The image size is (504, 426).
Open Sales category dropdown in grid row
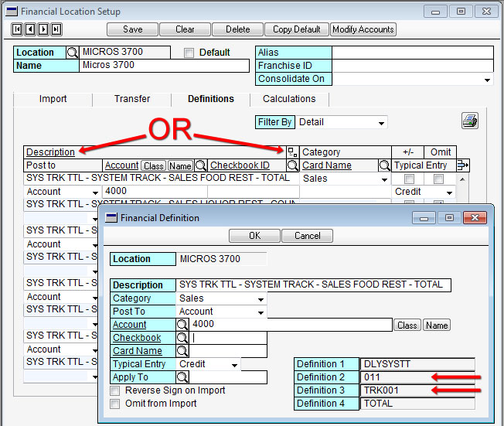click(384, 179)
